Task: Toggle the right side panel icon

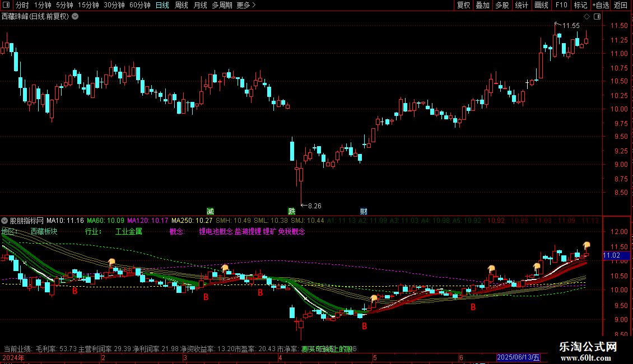Action: [597, 17]
